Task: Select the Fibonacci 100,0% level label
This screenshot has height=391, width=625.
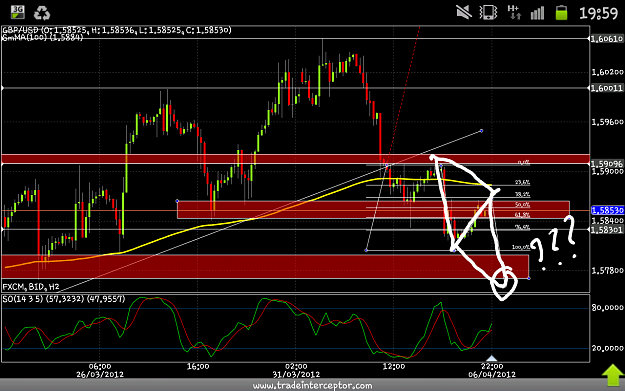Action: [x=521, y=248]
